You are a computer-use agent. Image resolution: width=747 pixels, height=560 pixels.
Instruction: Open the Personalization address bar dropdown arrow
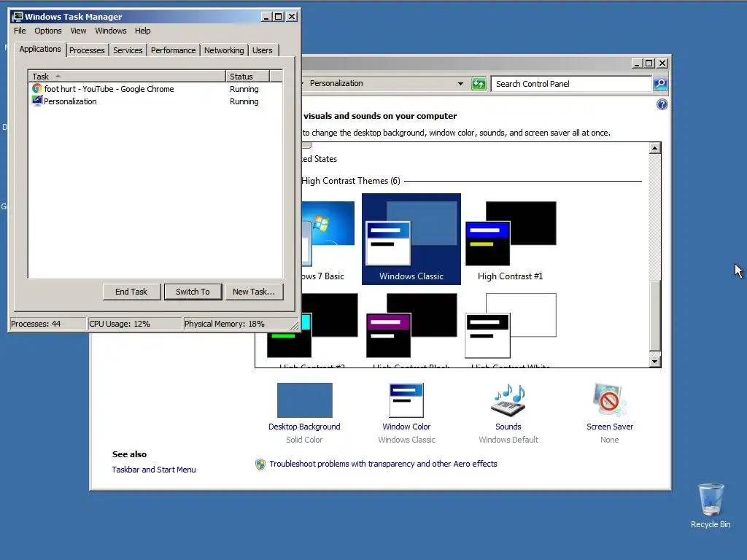[x=460, y=84]
